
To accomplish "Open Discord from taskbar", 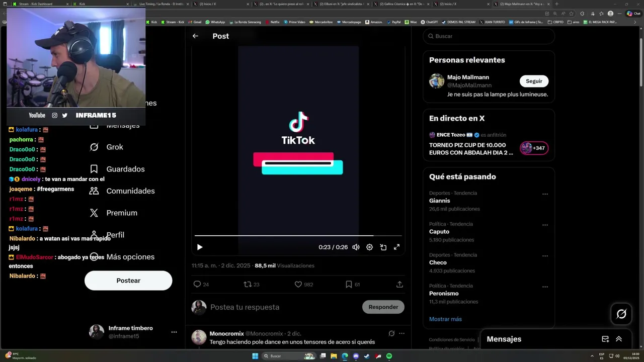I will (356, 356).
